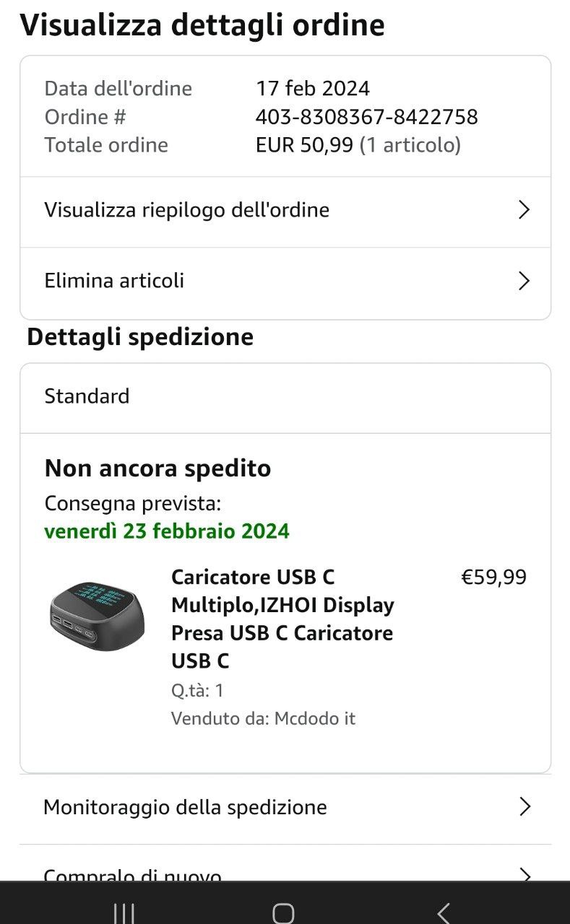This screenshot has height=924, width=570.
Task: Open Visualizza riepilogo dell'ordine row
Action: (186, 210)
